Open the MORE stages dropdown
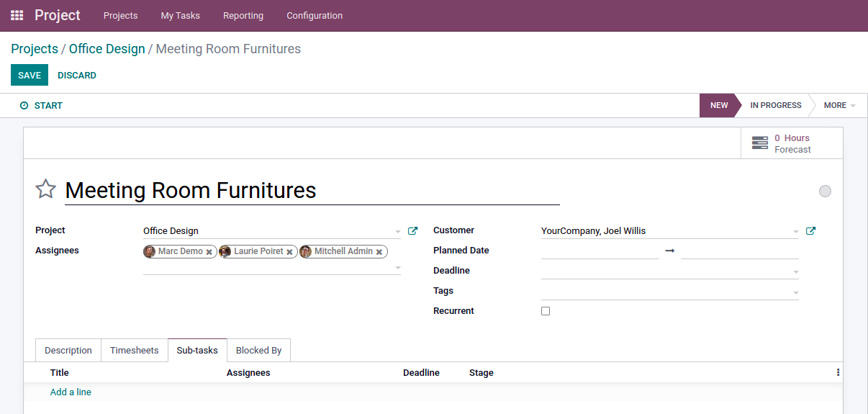The width and height of the screenshot is (868, 414). click(x=838, y=105)
